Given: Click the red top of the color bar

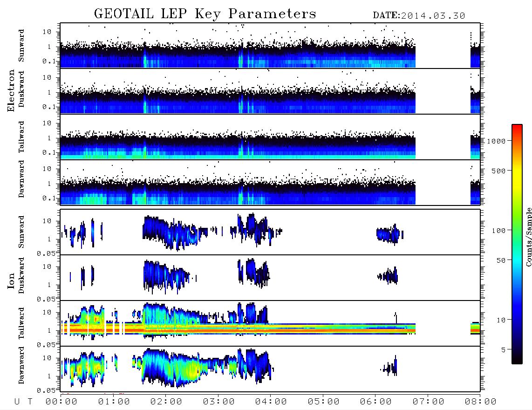Looking at the screenshot, I should 517,128.
